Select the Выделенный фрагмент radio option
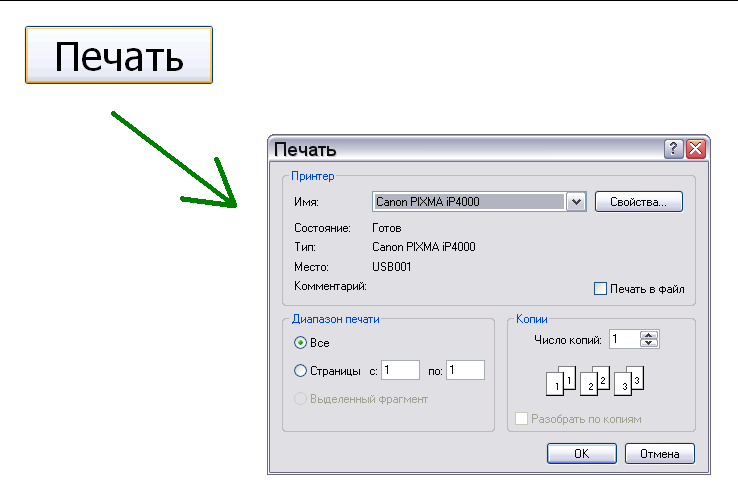 [301, 399]
